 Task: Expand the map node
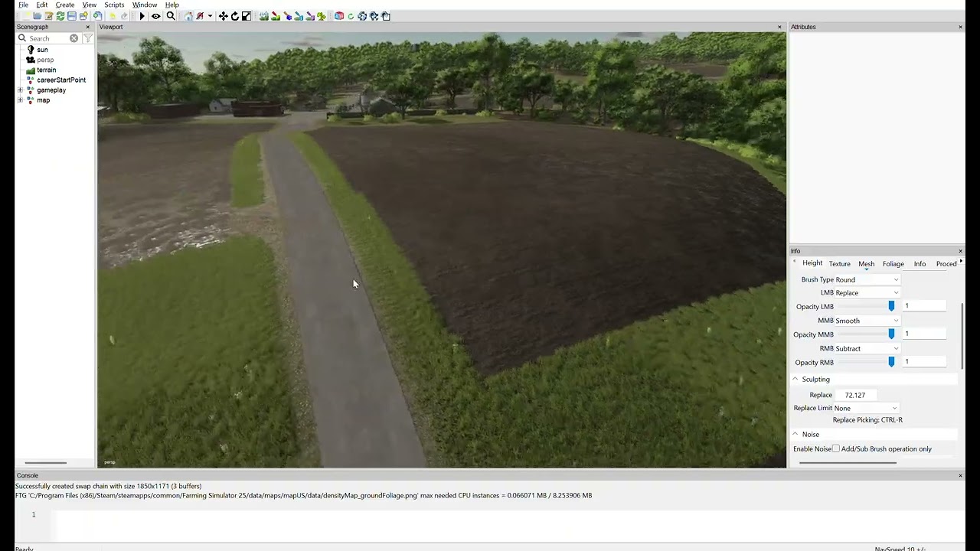tap(21, 100)
